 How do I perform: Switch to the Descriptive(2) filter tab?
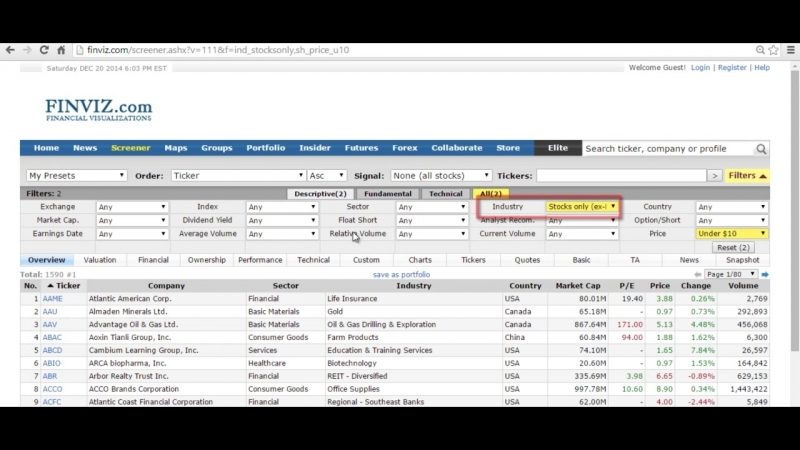coord(320,194)
